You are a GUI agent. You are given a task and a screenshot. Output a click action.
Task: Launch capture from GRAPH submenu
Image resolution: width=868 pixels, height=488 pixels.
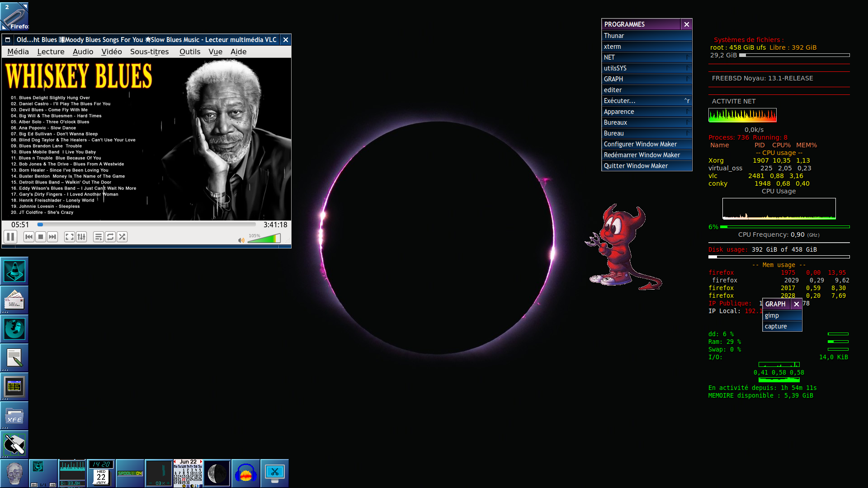click(x=782, y=326)
